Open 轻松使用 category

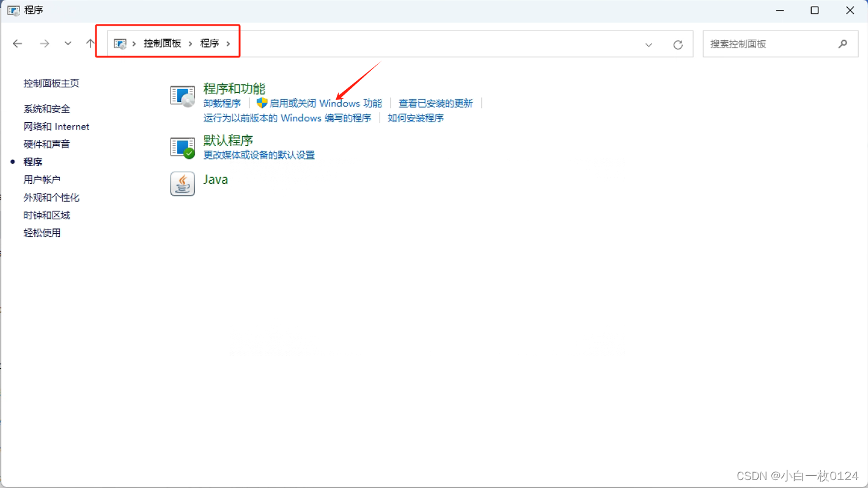point(42,233)
